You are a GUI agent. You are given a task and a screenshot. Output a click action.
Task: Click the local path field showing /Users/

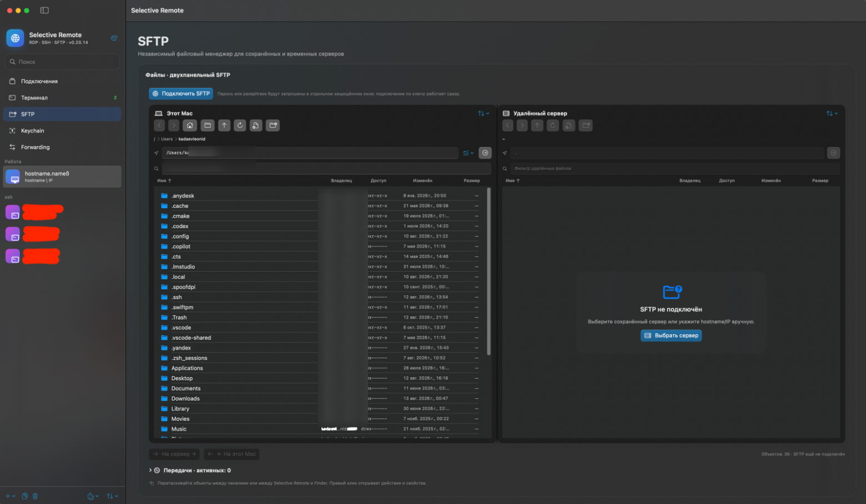tap(310, 153)
